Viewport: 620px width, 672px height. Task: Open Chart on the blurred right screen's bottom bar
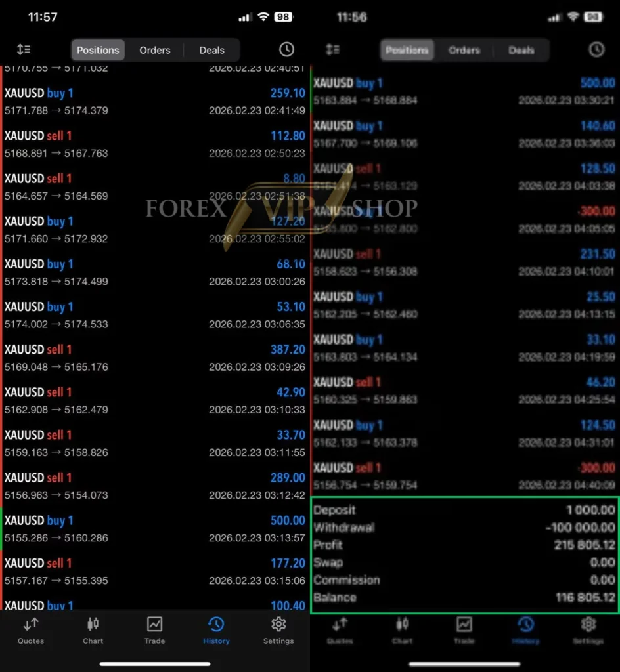pos(402,631)
